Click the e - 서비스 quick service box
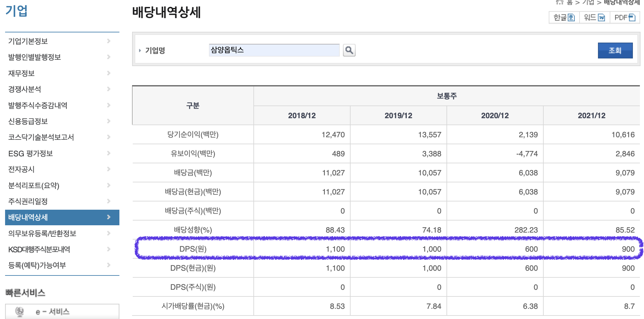Viewport: 644px width, 319px height. [62, 311]
